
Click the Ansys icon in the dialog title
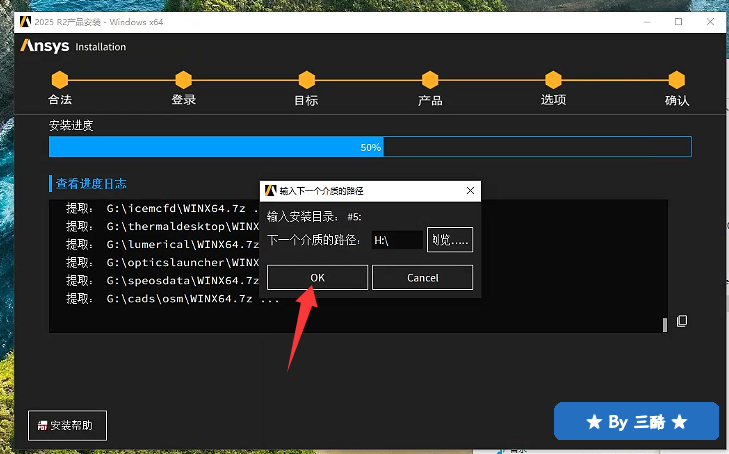click(x=270, y=191)
